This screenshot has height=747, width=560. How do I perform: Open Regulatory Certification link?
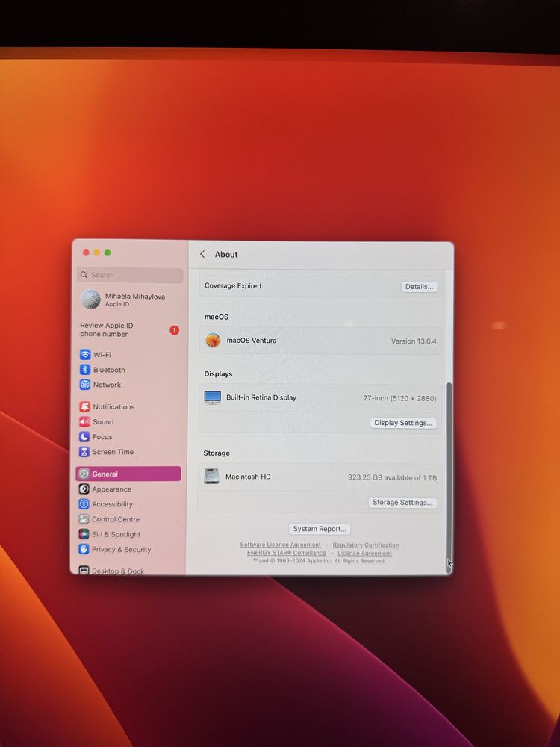[366, 545]
